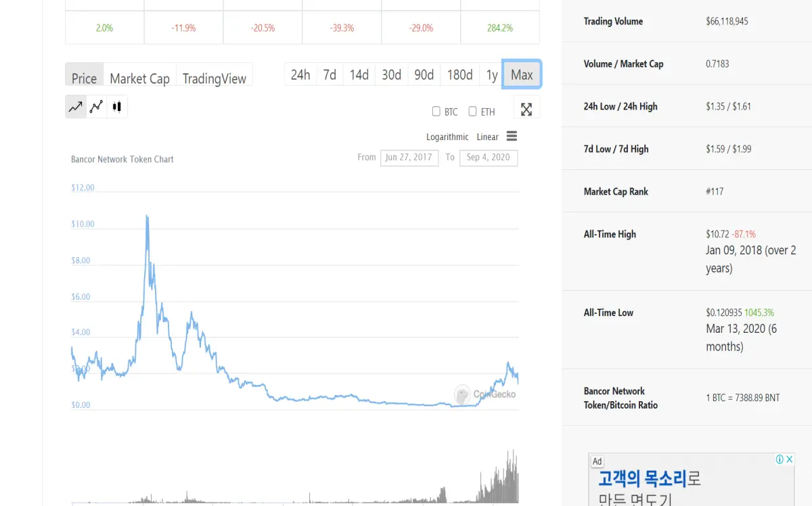Select the line chart view icon
This screenshot has height=506, width=812.
click(76, 107)
